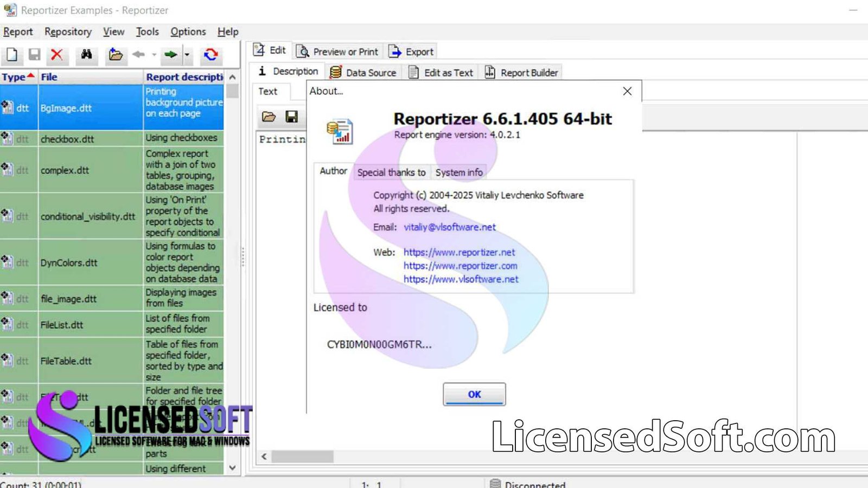Viewport: 868px width, 488px height.
Task: Create a new report with the blank page icon
Action: [12, 55]
